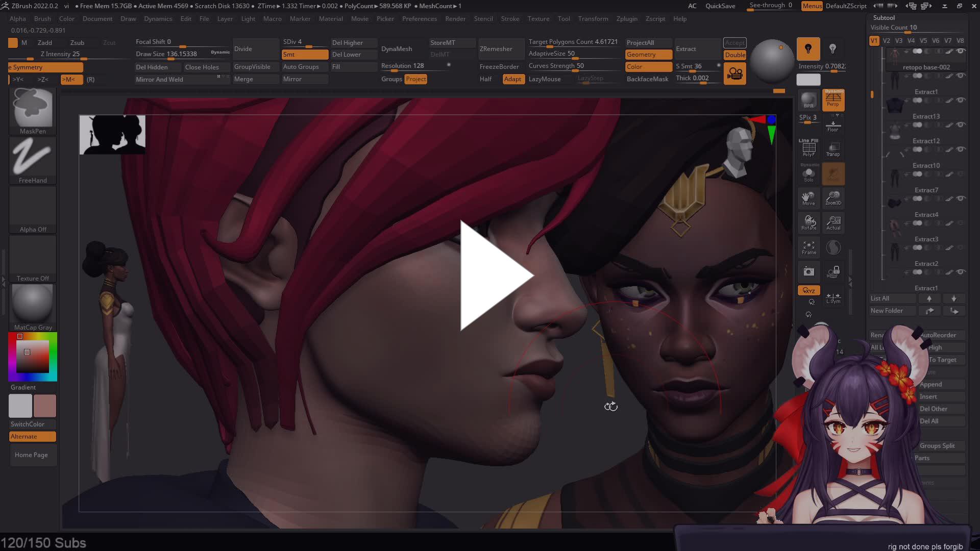This screenshot has width=980, height=551.
Task: Toggle visibility eye of Extract12 subtool
Action: point(961,149)
